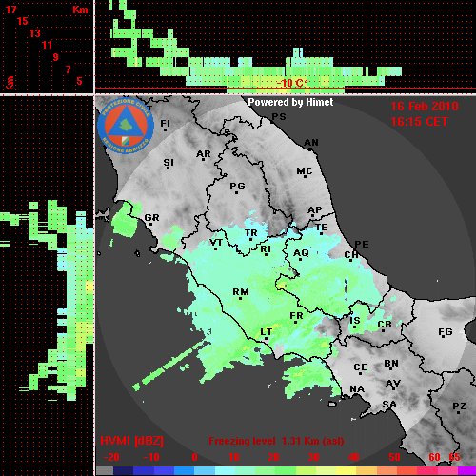Screen dimensions: 476x476
Task: Select the AN city marker
Action: (x=311, y=144)
